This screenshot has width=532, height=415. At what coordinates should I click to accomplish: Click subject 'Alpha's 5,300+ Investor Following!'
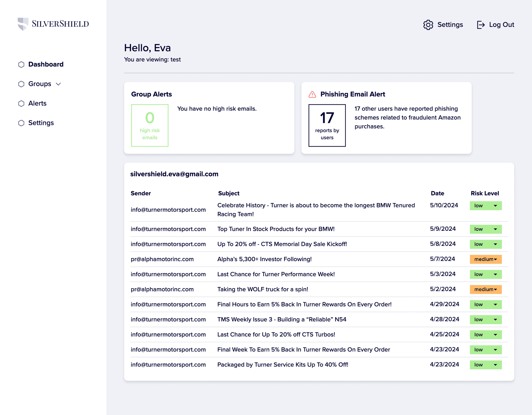(265, 259)
